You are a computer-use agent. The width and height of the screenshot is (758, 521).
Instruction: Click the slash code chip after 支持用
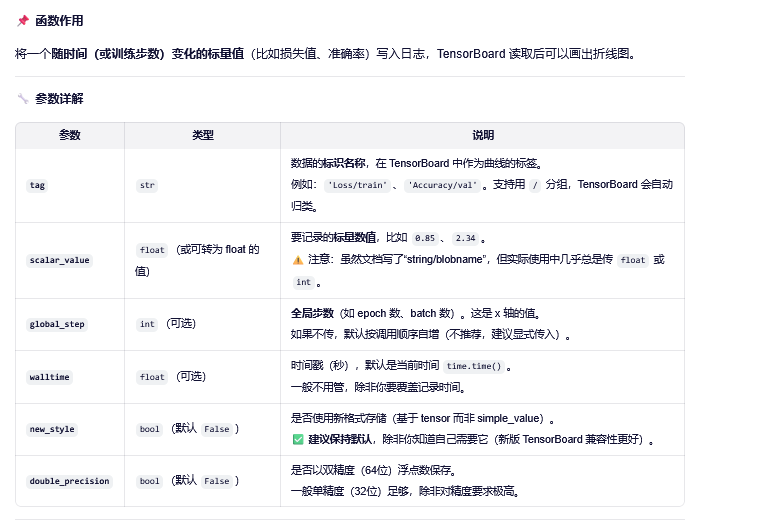[535, 185]
